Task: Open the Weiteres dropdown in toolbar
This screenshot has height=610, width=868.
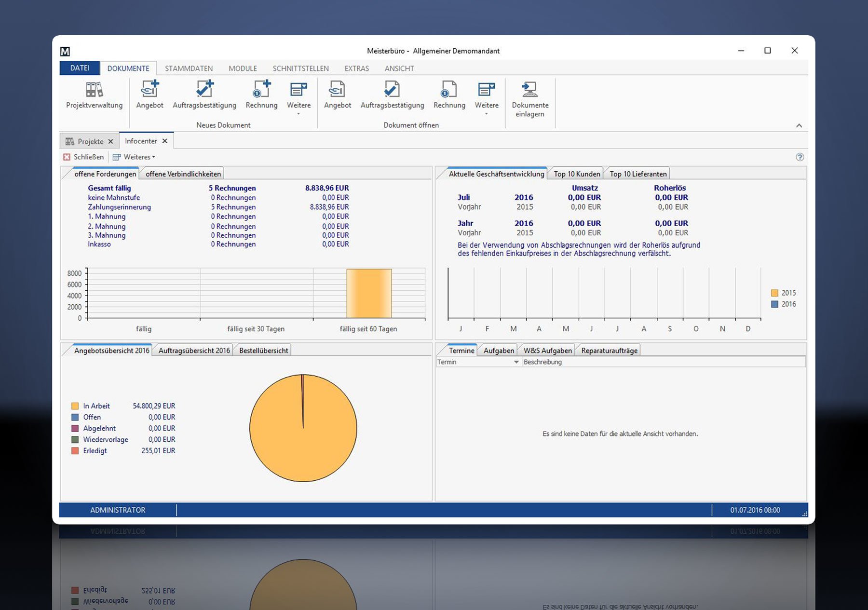Action: pyautogui.click(x=138, y=157)
